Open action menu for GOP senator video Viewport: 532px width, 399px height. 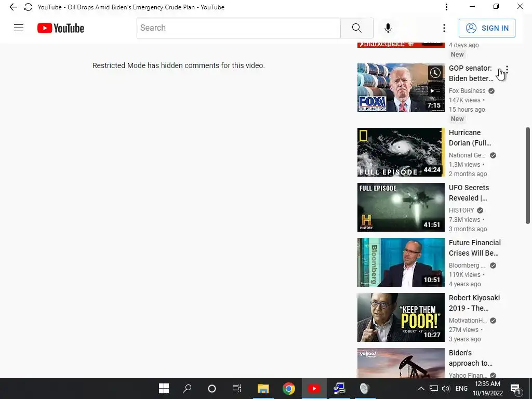point(507,70)
